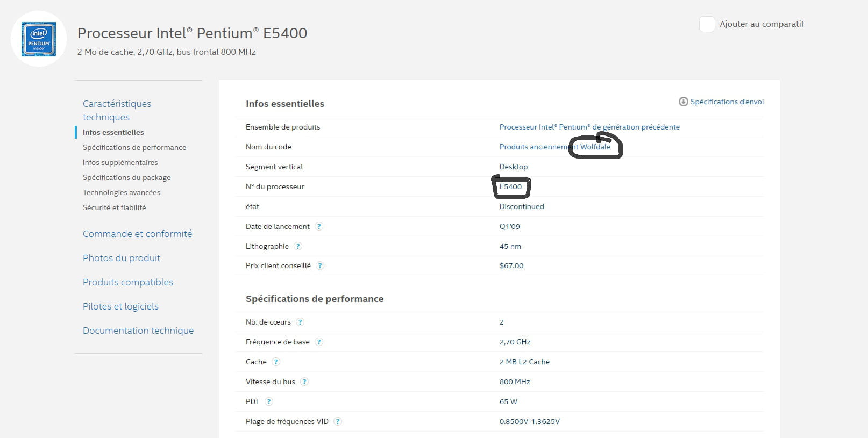Click the Infos essentielles section heading
Viewport: 868px width, 438px height.
coord(285,104)
